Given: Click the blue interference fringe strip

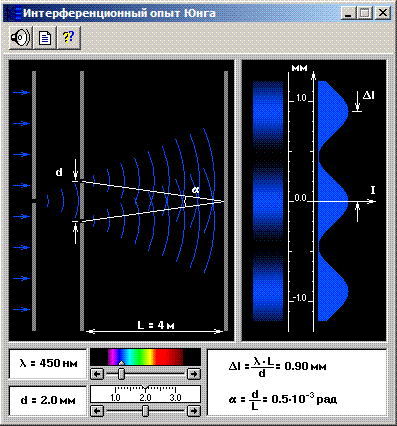Looking at the screenshot, I should pos(268,201).
